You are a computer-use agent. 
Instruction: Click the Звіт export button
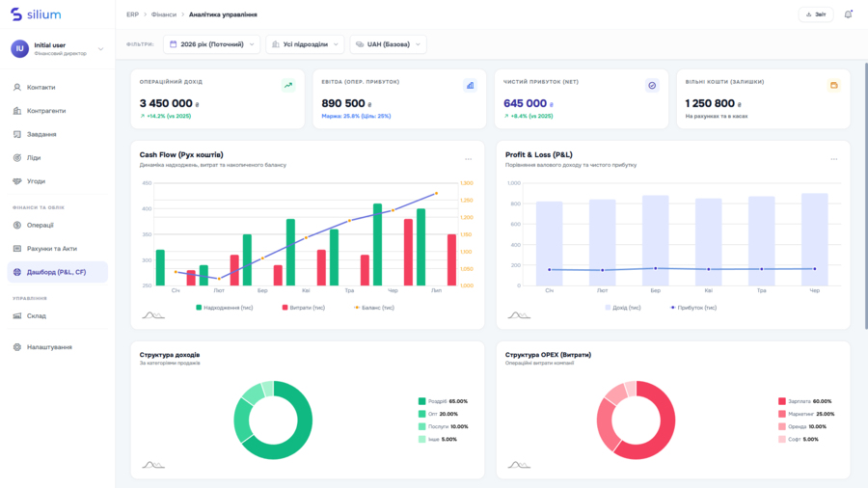click(x=815, y=14)
